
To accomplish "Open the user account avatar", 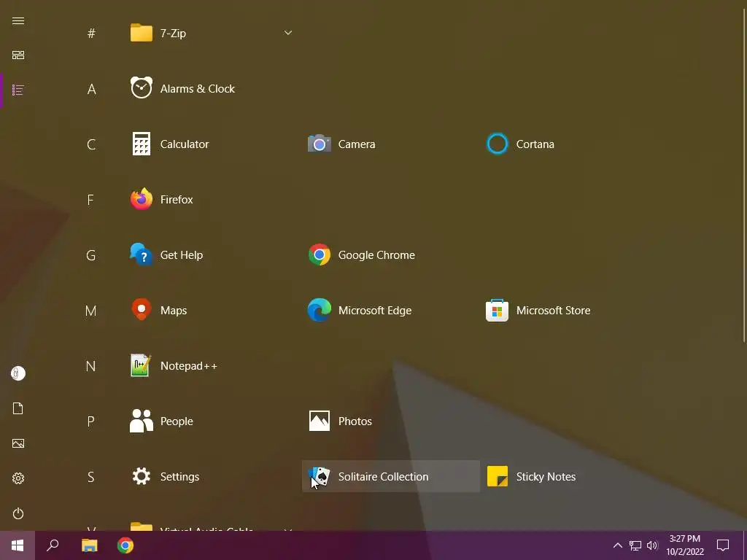I will tap(18, 373).
